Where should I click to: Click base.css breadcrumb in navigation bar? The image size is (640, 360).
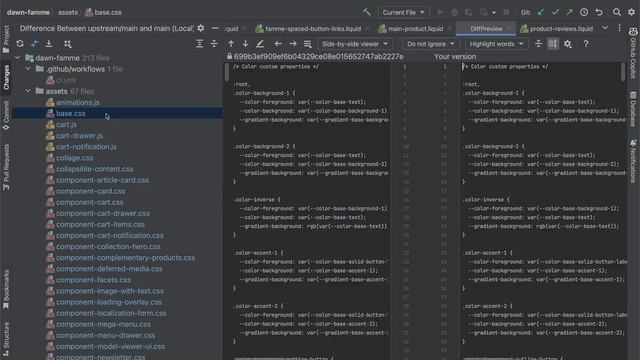point(103,12)
